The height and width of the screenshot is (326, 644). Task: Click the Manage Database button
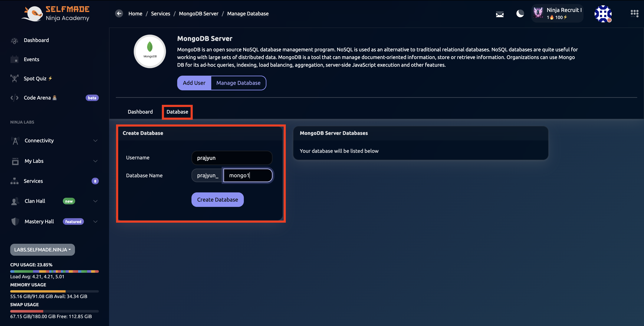[238, 83]
